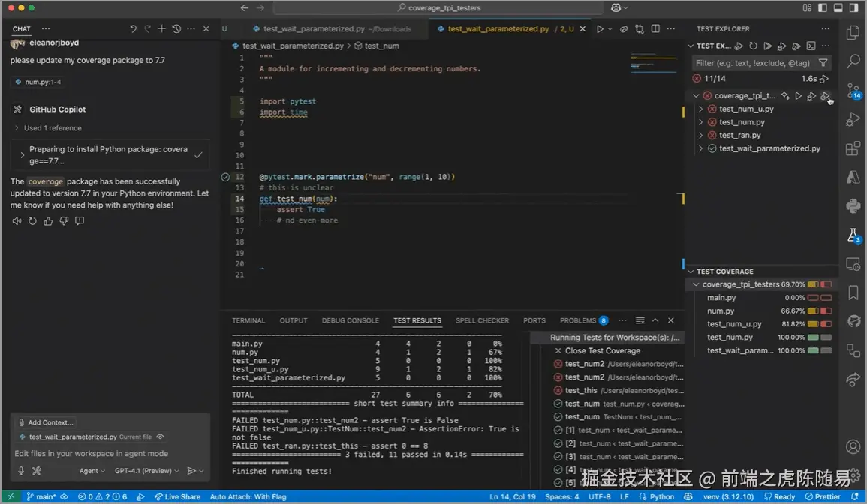Expand test_num_u.py in test tree
The width and height of the screenshot is (867, 504).
click(701, 109)
